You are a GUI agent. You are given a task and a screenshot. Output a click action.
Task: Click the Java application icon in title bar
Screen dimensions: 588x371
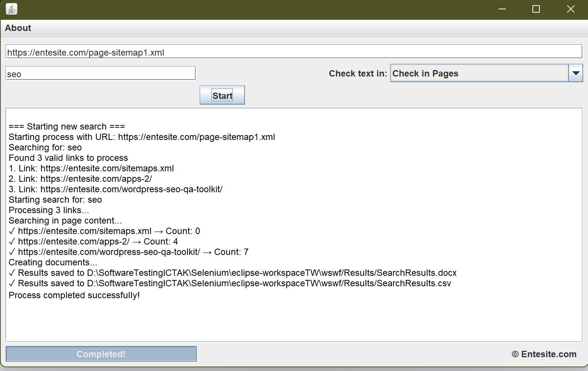click(x=12, y=9)
